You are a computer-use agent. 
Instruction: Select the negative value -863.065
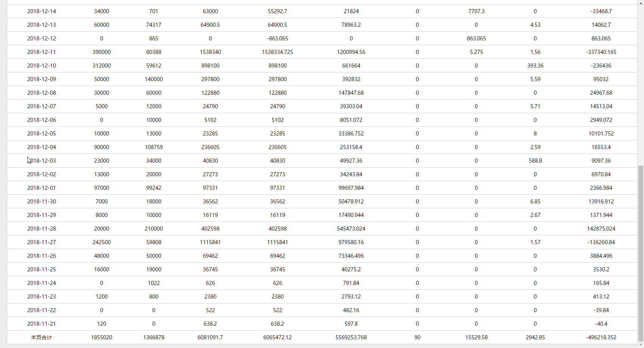277,38
